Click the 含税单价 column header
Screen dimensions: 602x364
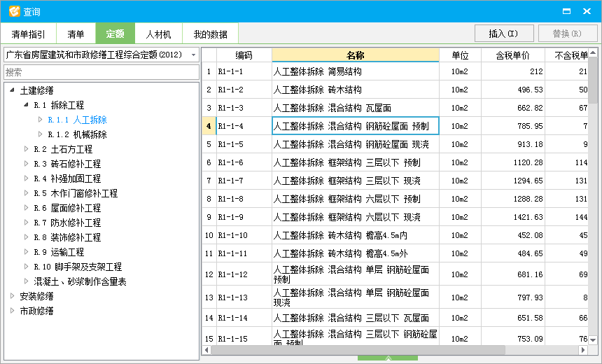point(513,55)
